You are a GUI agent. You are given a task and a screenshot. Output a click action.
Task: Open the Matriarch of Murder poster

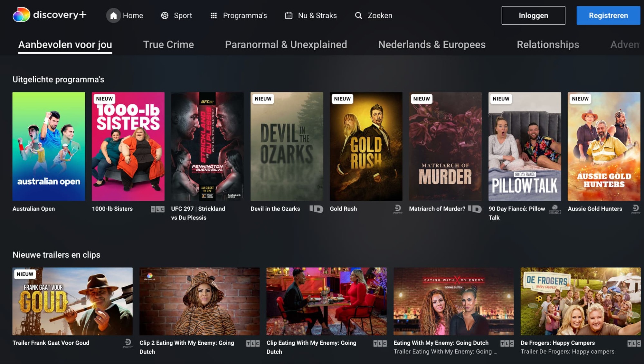coord(445,147)
